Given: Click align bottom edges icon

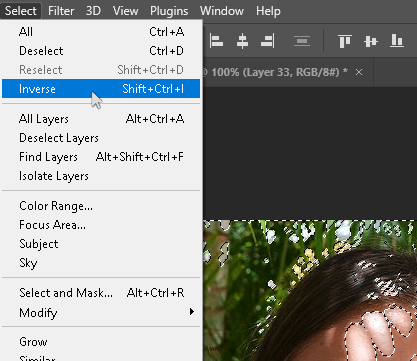Looking at the screenshot, I should pyautogui.click(x=397, y=41).
